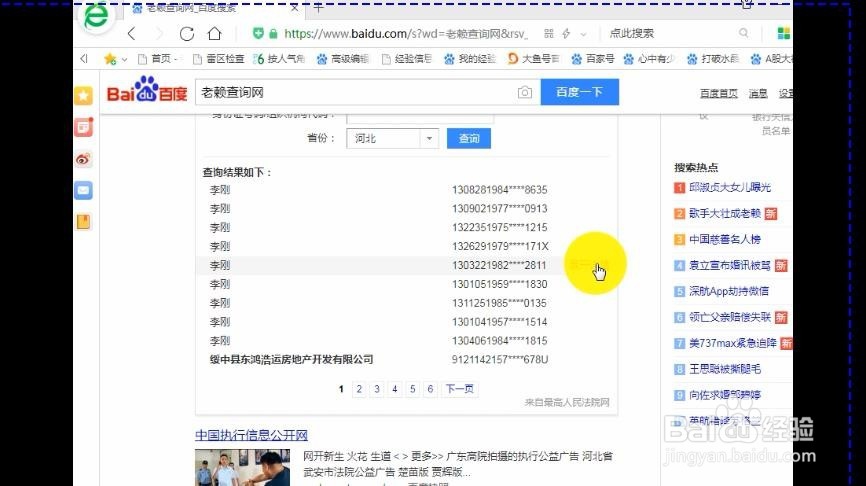Open the 雷区检查 bookmark
This screenshot has height=486, width=866.
[219, 59]
